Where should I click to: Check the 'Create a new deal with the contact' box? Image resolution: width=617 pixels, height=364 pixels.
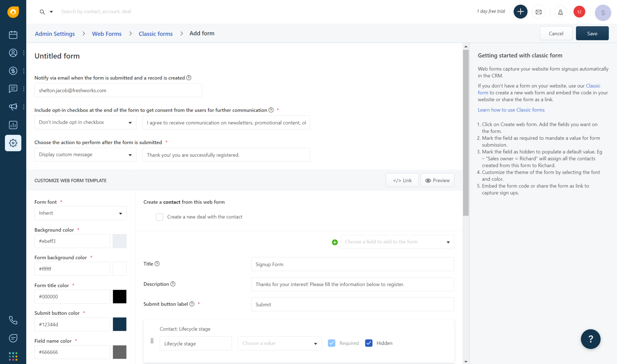[x=159, y=217]
